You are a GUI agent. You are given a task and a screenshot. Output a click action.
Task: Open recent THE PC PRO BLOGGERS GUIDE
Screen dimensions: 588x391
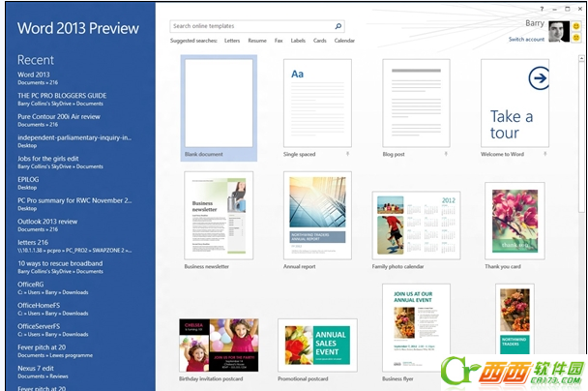point(62,99)
